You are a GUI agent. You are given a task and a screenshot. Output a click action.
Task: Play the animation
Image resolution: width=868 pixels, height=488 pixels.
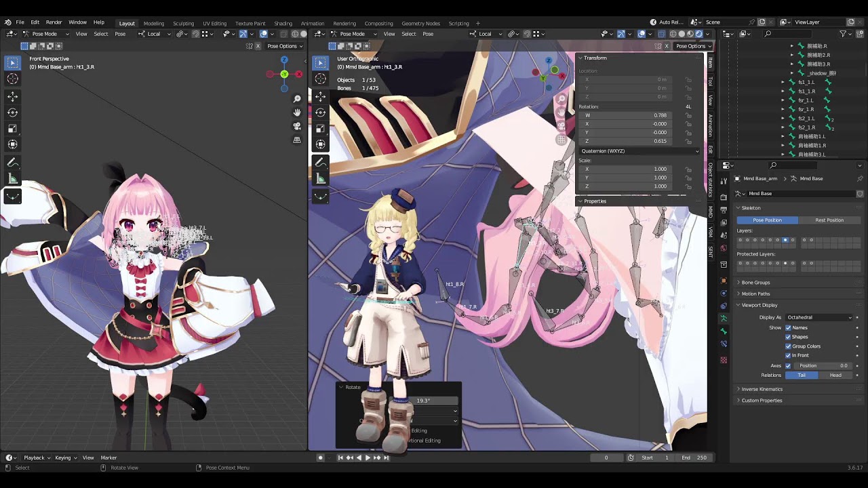(x=368, y=457)
